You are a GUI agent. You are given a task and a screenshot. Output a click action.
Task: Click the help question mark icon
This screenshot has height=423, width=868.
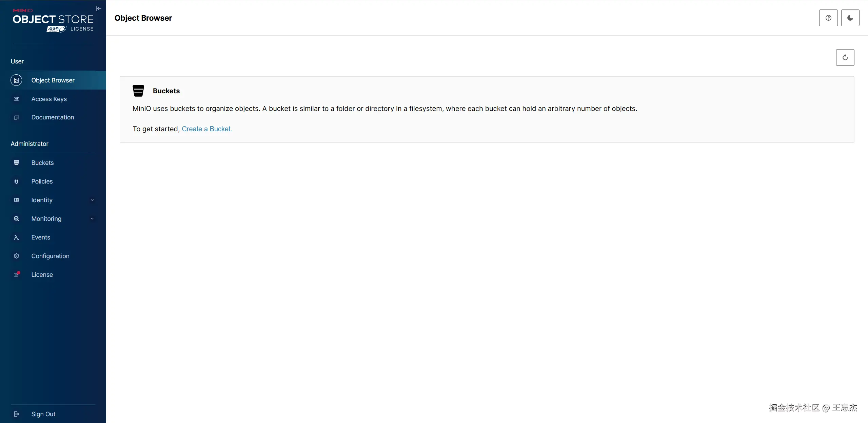(828, 18)
